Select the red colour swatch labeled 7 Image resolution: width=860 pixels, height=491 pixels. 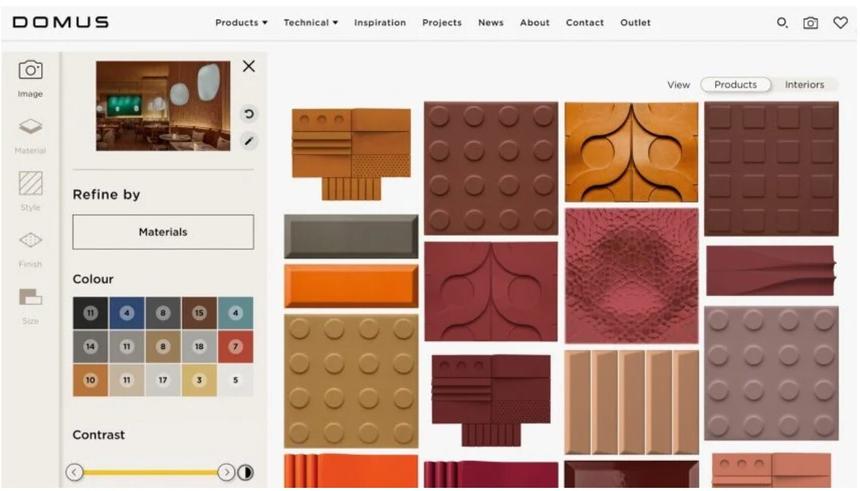236,347
